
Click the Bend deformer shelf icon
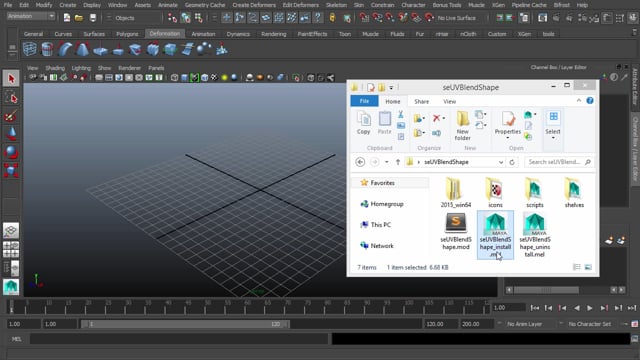click(65, 49)
